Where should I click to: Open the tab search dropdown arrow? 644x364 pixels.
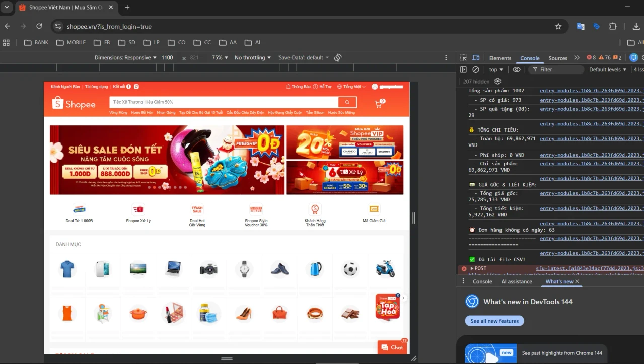7,7
